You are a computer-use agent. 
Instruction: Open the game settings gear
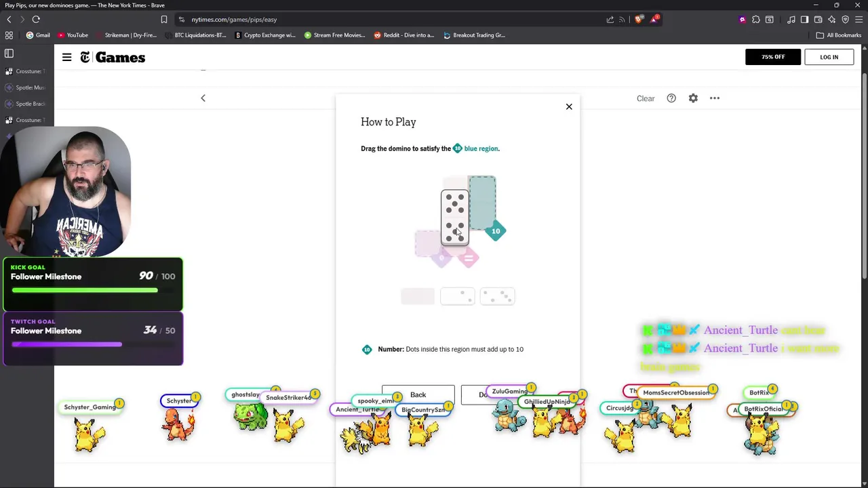pyautogui.click(x=693, y=98)
